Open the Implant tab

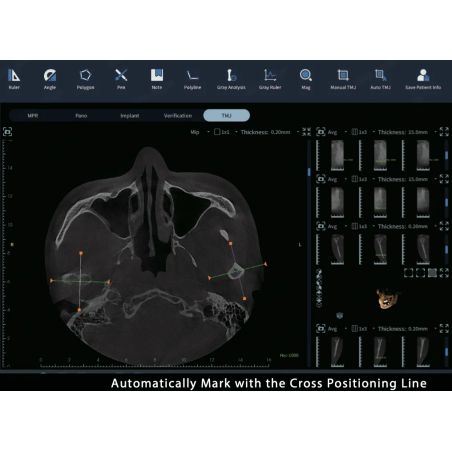pos(130,116)
